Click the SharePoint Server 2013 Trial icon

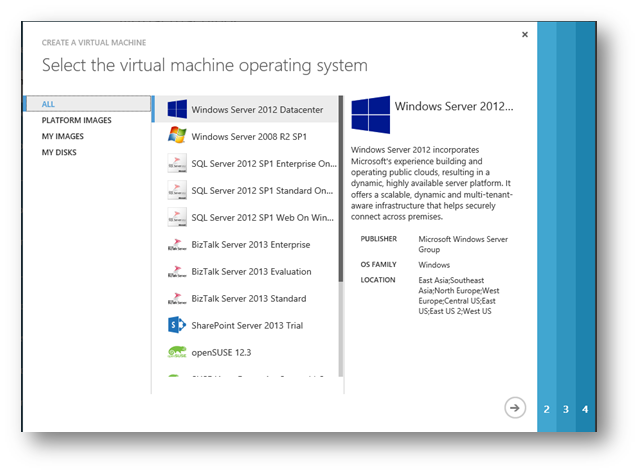[177, 325]
